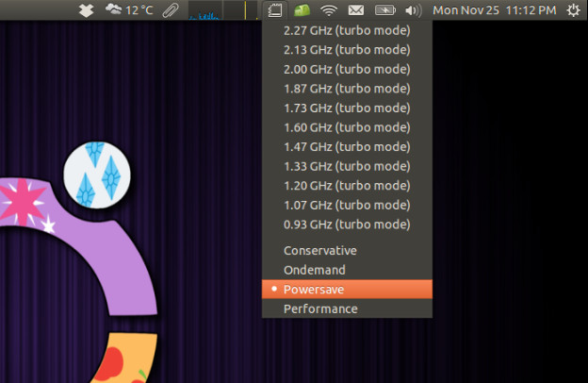Select the Conservative governor

(x=320, y=250)
